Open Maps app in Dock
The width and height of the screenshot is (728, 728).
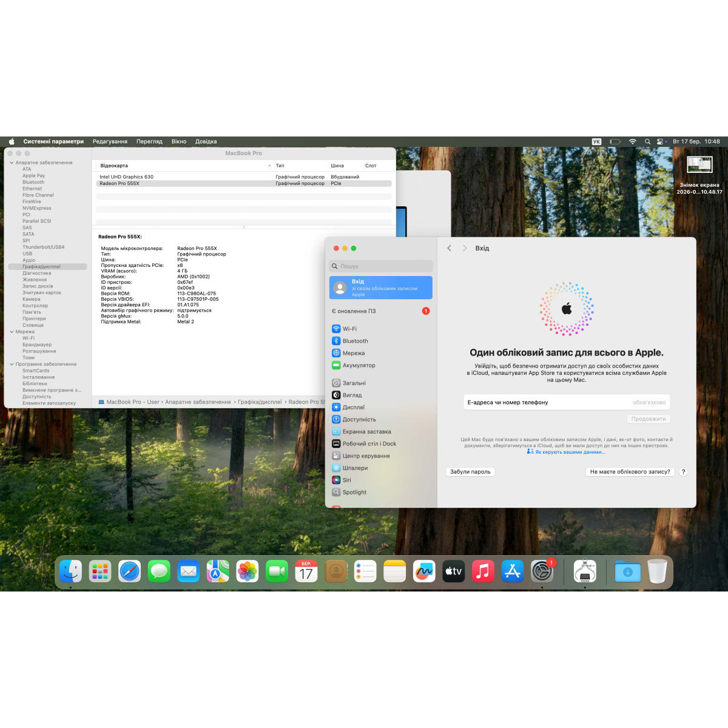click(x=218, y=571)
